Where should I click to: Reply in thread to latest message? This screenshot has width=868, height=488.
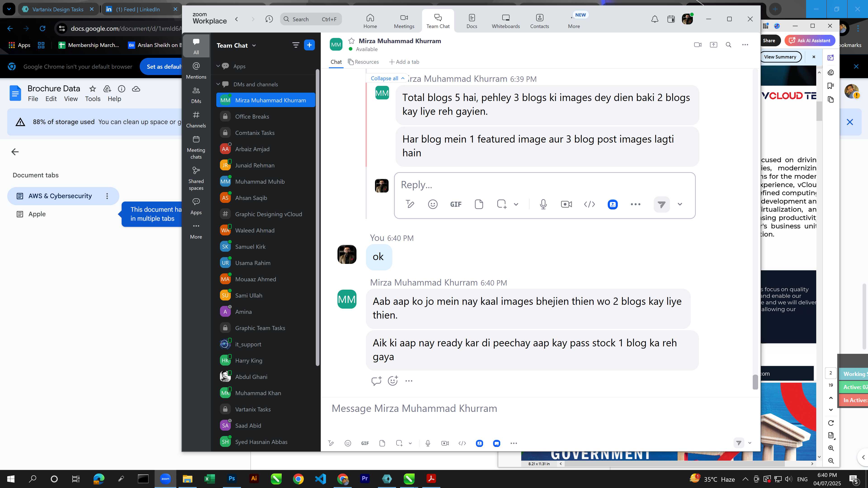pyautogui.click(x=376, y=381)
